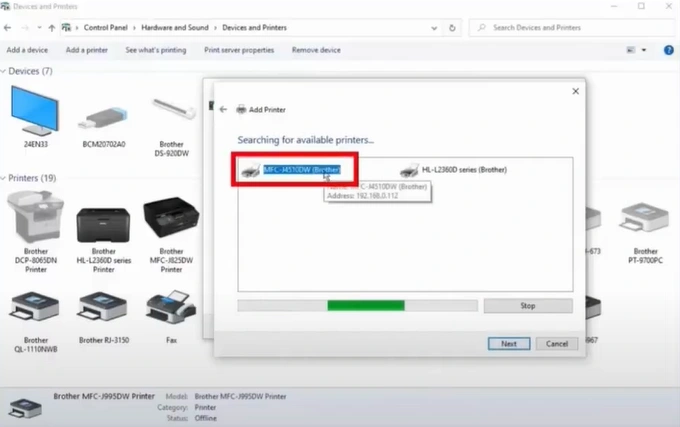680x427 pixels.
Task: Open the view options dropdown arrow
Action: (644, 50)
